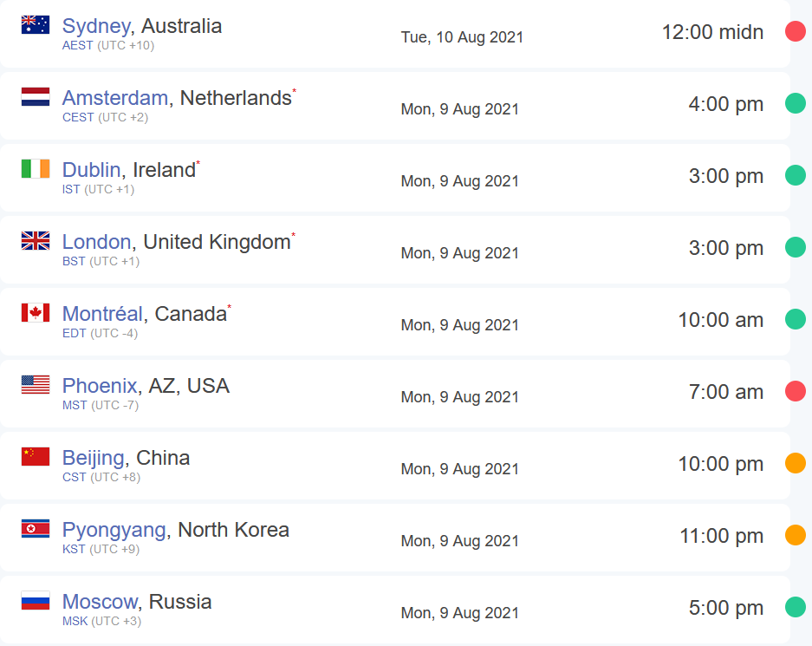
Task: Click the China flag icon
Action: [x=36, y=457]
